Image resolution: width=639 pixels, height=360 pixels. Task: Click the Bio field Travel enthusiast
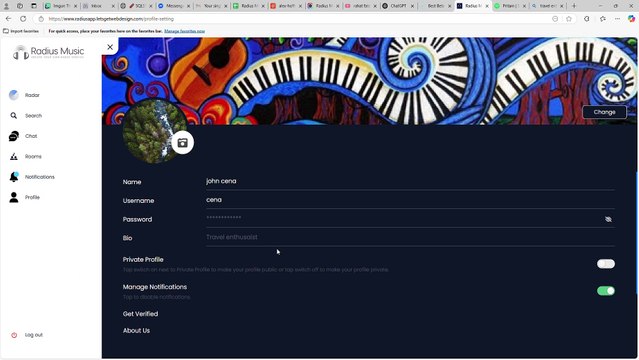tap(410, 237)
